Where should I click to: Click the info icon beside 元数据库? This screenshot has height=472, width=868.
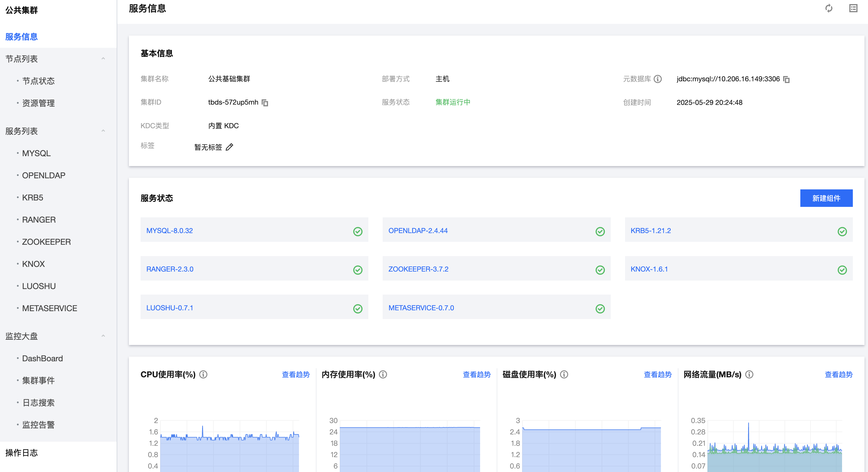pos(657,79)
